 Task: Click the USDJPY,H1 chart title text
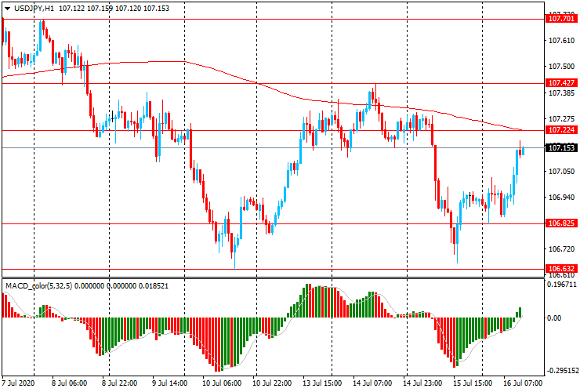tap(34, 8)
